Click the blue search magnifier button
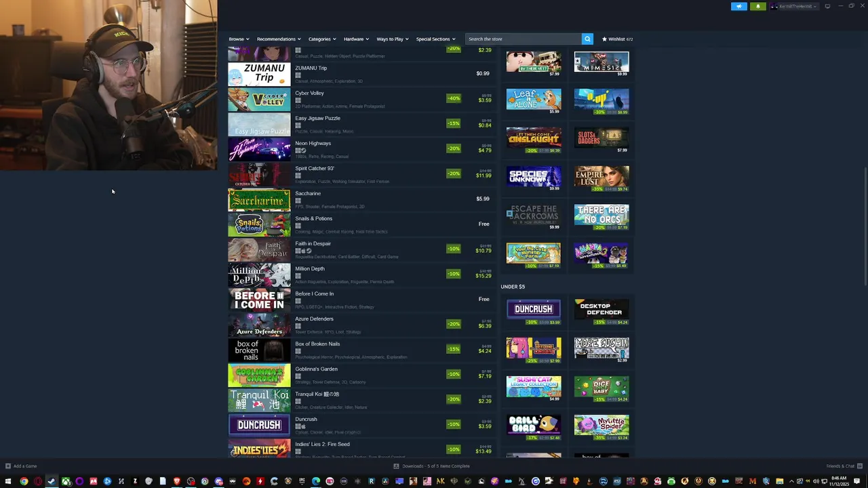Image resolution: width=868 pixels, height=488 pixels. tap(587, 39)
